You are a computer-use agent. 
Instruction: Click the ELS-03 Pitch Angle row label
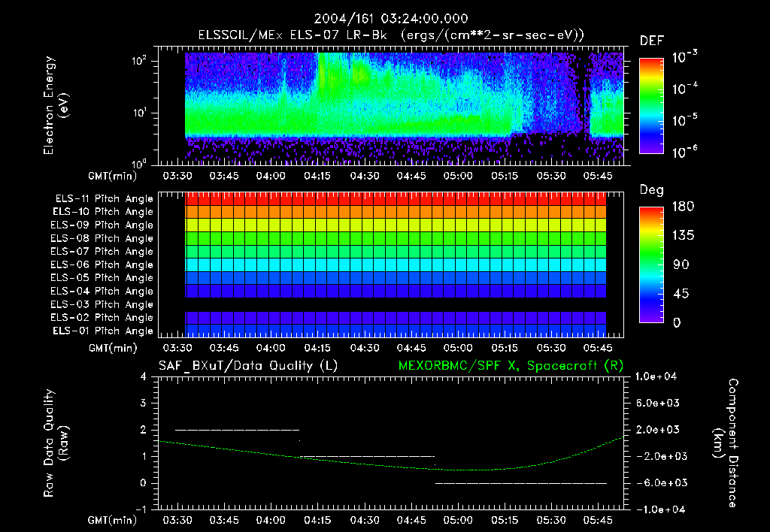click(102, 304)
